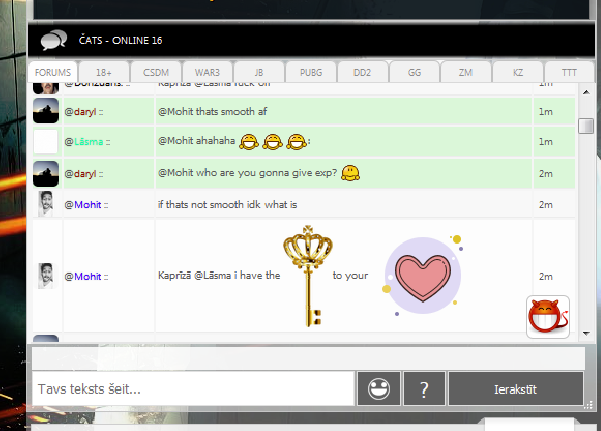Open daryl's avatar on 'smooth af' message
This screenshot has height=431, width=601.
pos(46,111)
